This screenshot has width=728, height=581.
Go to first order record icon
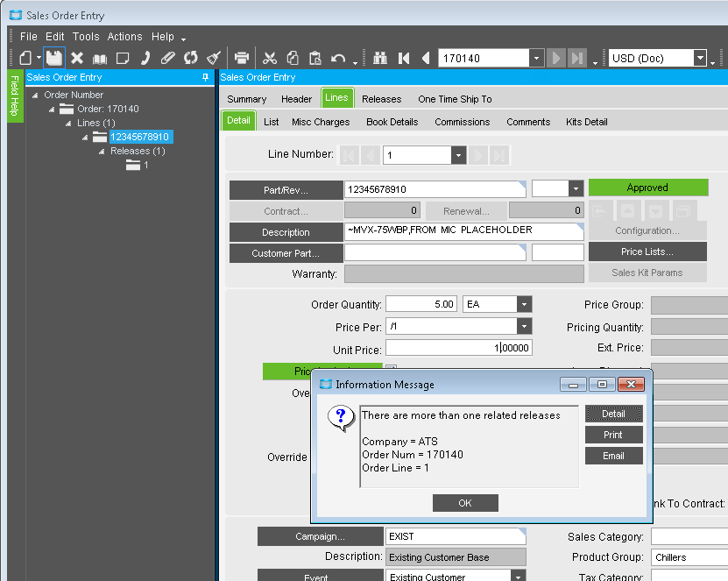(404, 58)
